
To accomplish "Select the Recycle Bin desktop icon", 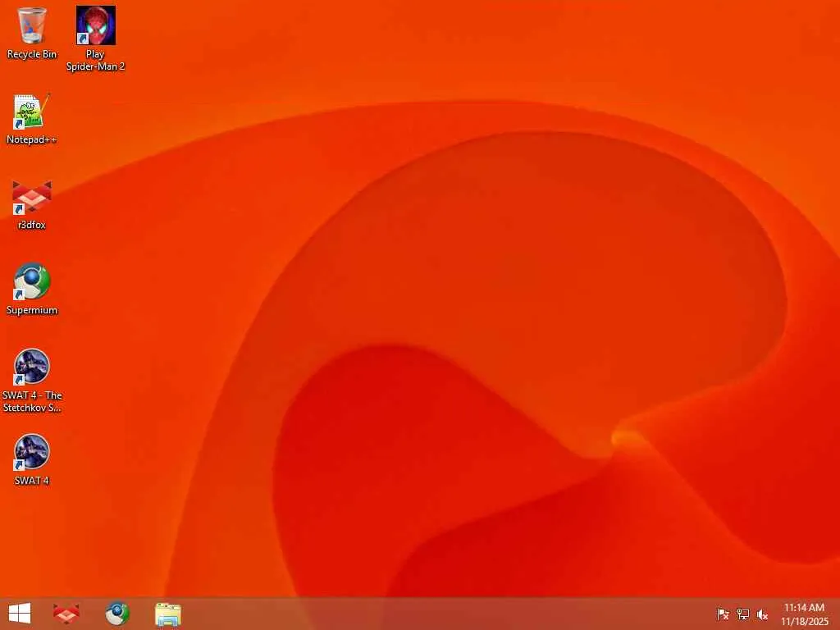I will pos(32,33).
